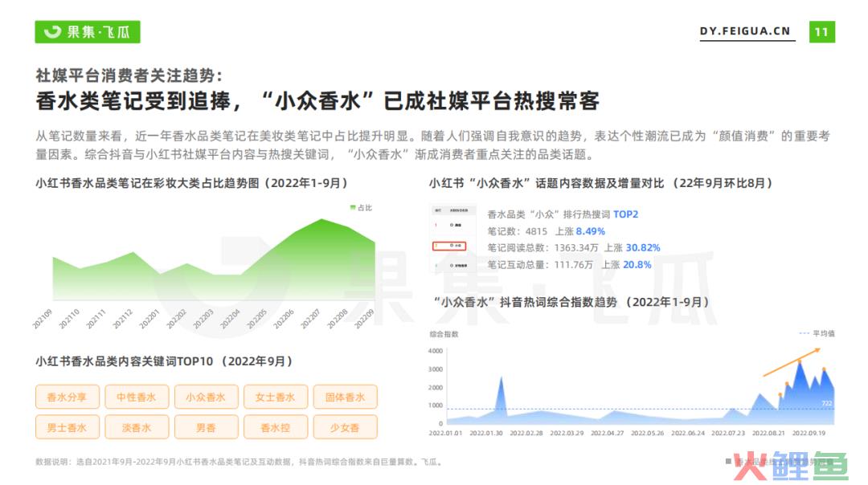Image resolution: width=868 pixels, height=485 pixels.
Task: Click the 少女香 keyword tag
Action: [x=345, y=427]
